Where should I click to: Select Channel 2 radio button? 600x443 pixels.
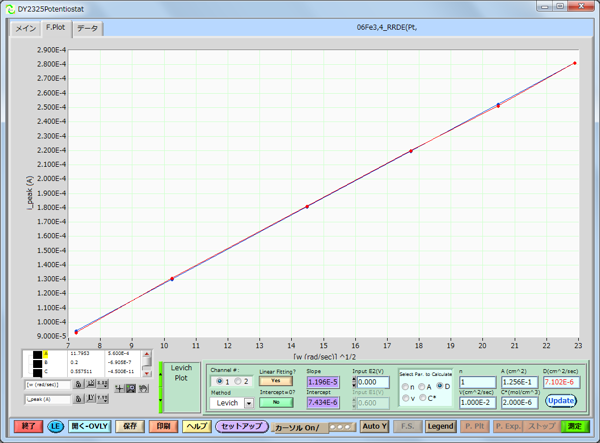238,381
